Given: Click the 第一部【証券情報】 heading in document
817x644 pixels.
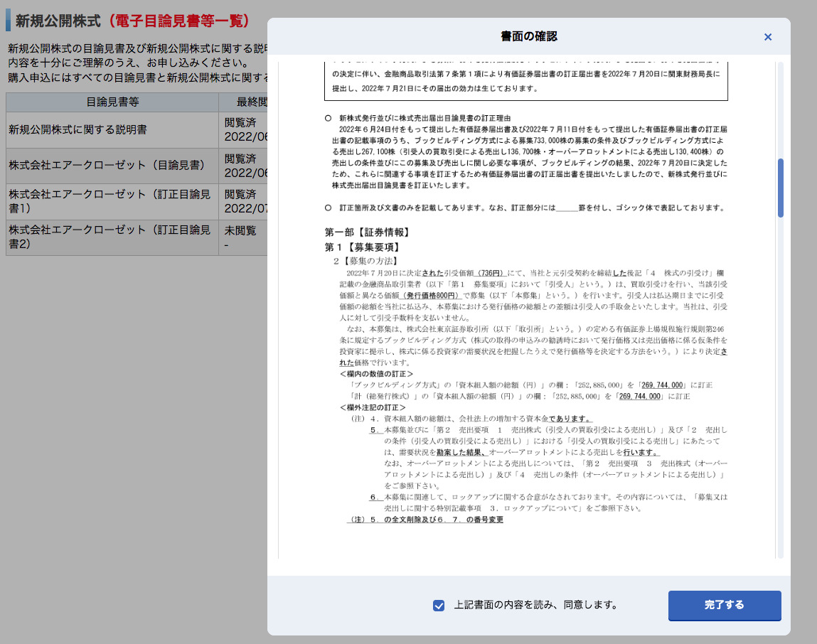Looking at the screenshot, I should tap(367, 232).
